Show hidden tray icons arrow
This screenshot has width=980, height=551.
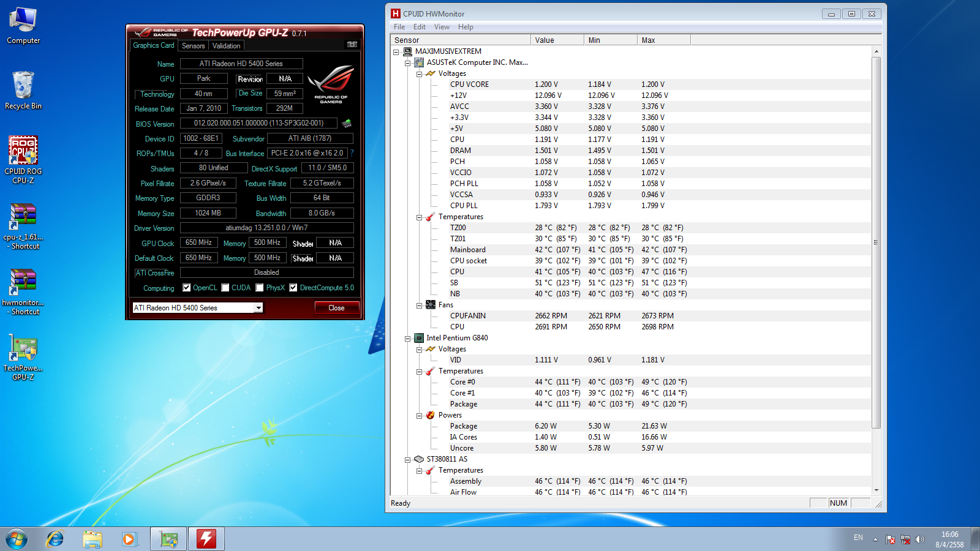tap(875, 539)
